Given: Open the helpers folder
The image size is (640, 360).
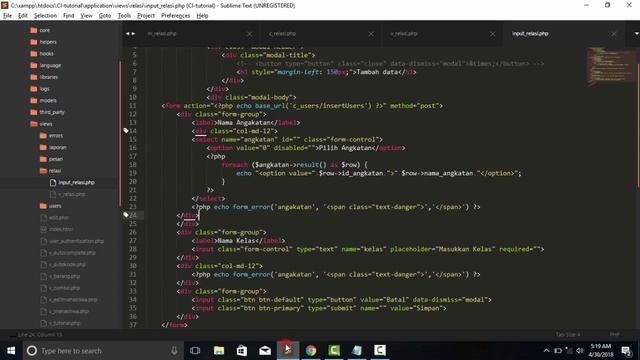Looking at the screenshot, I should click(43, 42).
